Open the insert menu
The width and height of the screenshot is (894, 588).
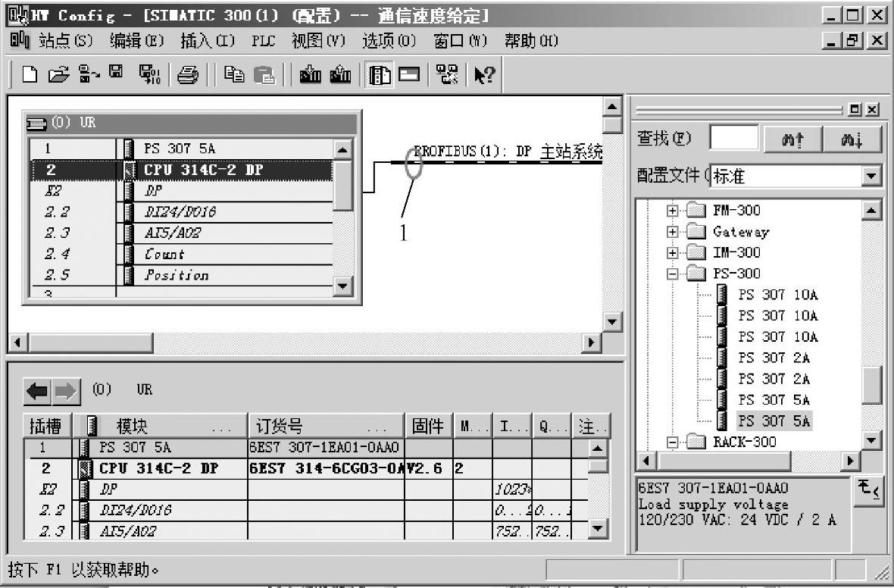point(208,40)
